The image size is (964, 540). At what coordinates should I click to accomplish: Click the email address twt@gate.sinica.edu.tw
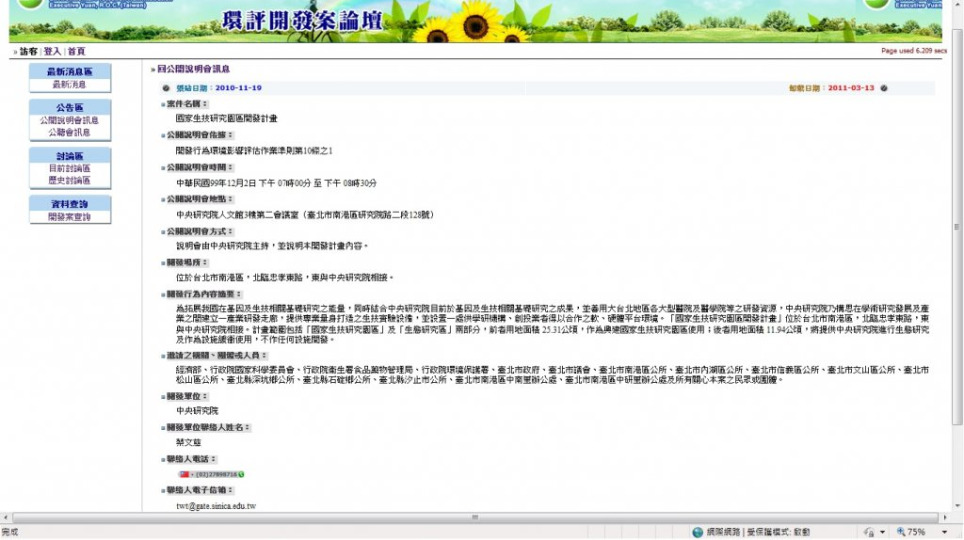215,506
